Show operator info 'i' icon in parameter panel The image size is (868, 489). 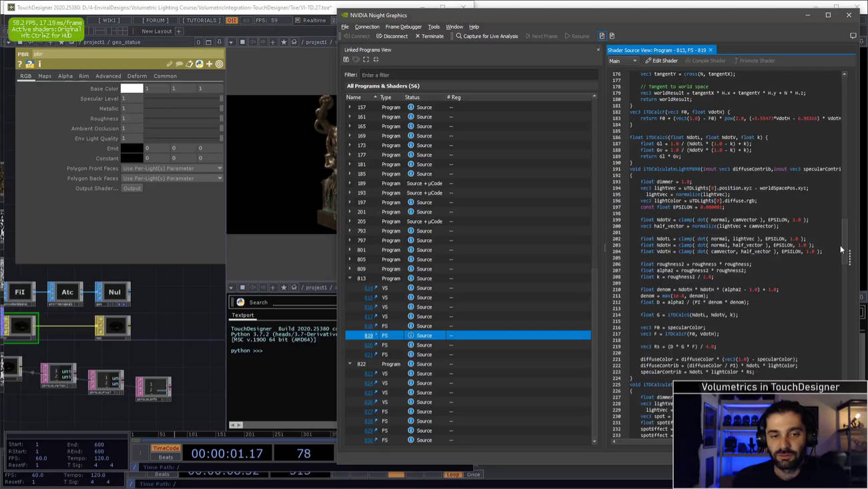[39, 64]
